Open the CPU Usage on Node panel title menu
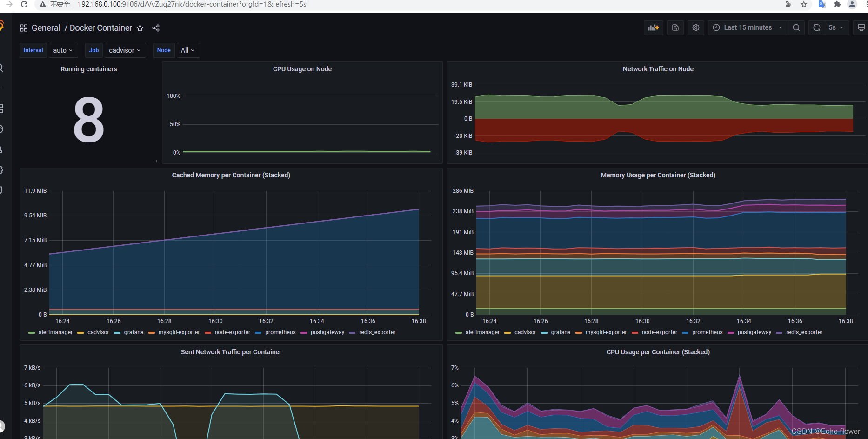This screenshot has width=868, height=439. point(302,69)
